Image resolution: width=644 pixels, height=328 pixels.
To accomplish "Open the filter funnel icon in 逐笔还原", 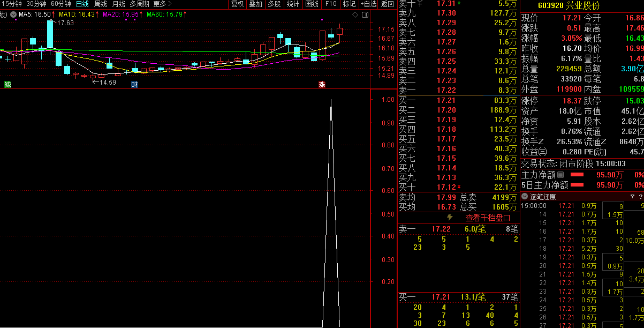I will pyautogui.click(x=632, y=196).
